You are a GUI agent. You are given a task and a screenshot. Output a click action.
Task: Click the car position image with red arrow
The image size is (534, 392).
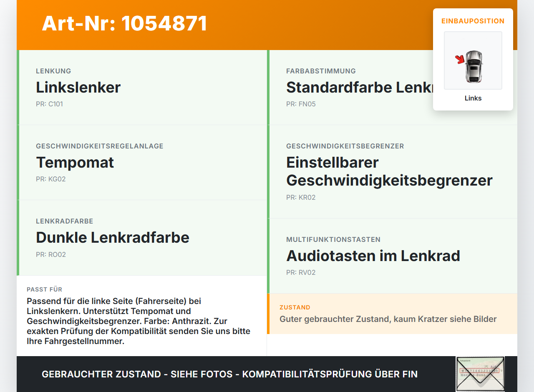pyautogui.click(x=473, y=60)
